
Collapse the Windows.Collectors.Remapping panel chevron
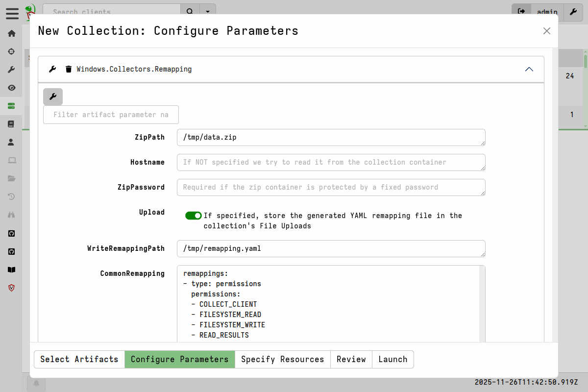coord(529,69)
